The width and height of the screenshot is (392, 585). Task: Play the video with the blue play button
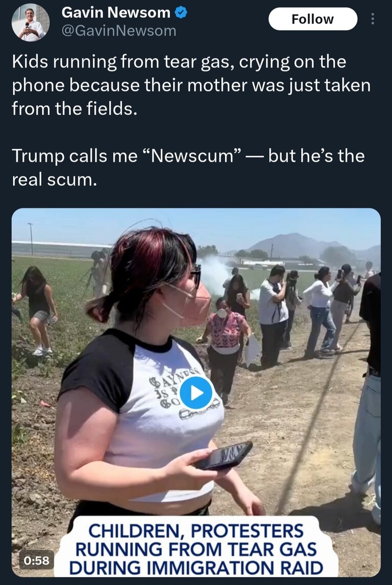click(x=196, y=393)
